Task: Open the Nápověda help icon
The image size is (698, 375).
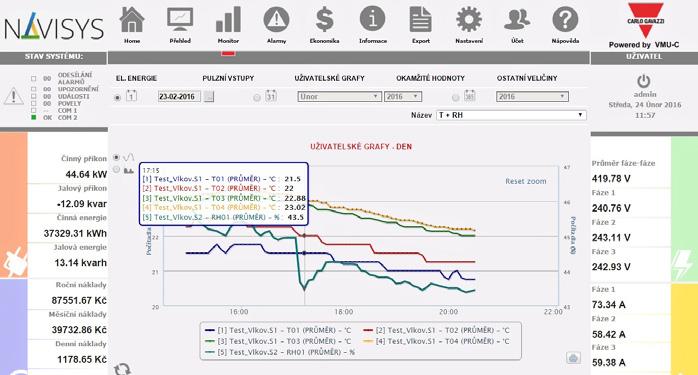Action: point(565,20)
